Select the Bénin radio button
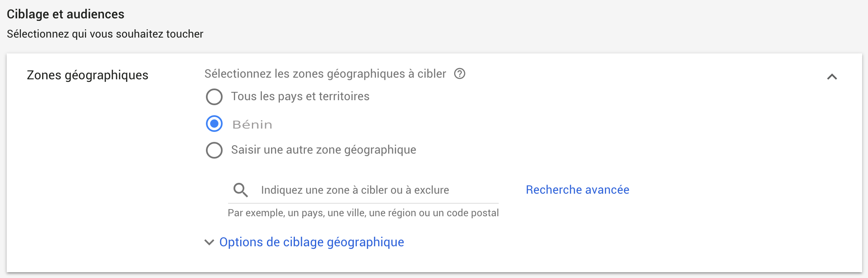 tap(214, 124)
